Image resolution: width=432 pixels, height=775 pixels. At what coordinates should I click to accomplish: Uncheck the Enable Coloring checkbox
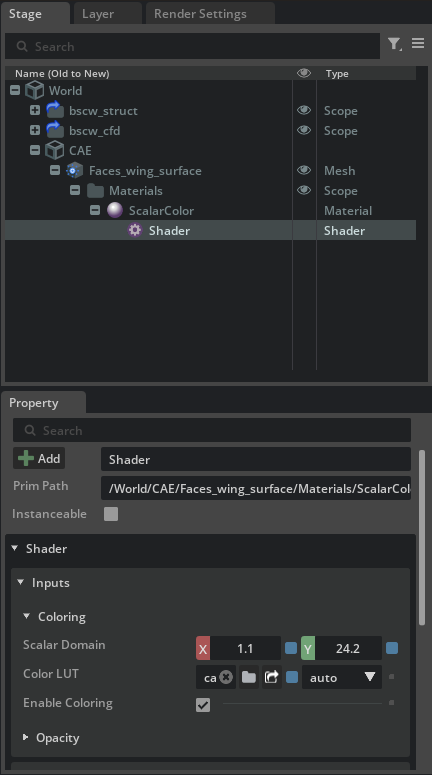pos(203,704)
